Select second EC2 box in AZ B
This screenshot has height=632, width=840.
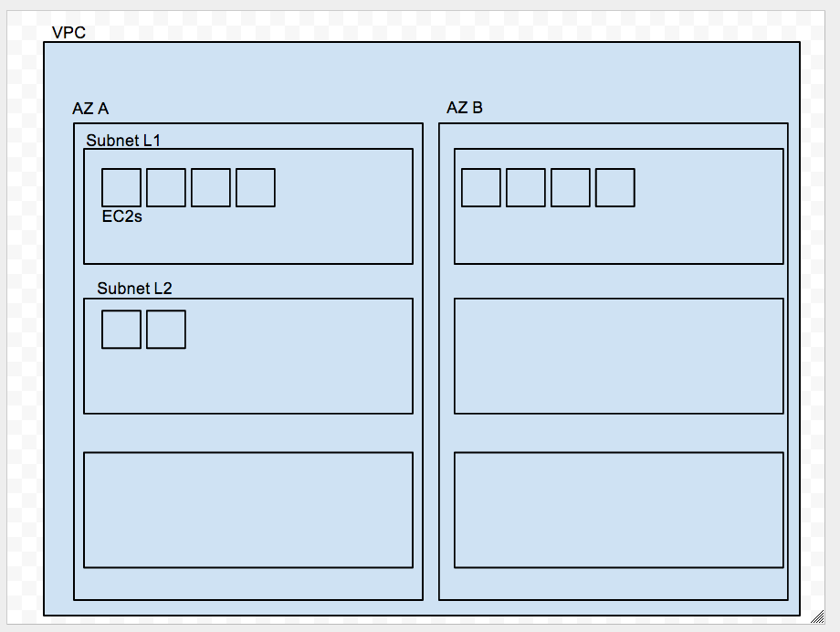526,187
